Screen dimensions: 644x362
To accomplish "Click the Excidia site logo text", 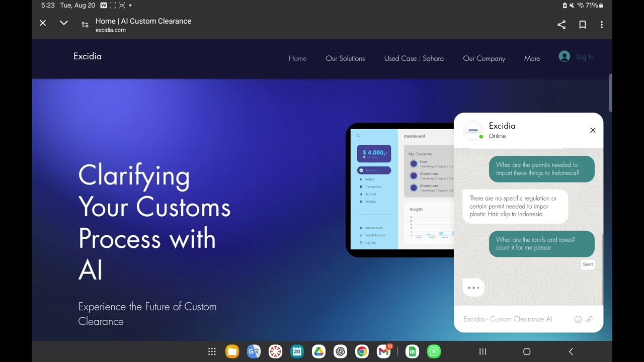I will click(x=88, y=56).
